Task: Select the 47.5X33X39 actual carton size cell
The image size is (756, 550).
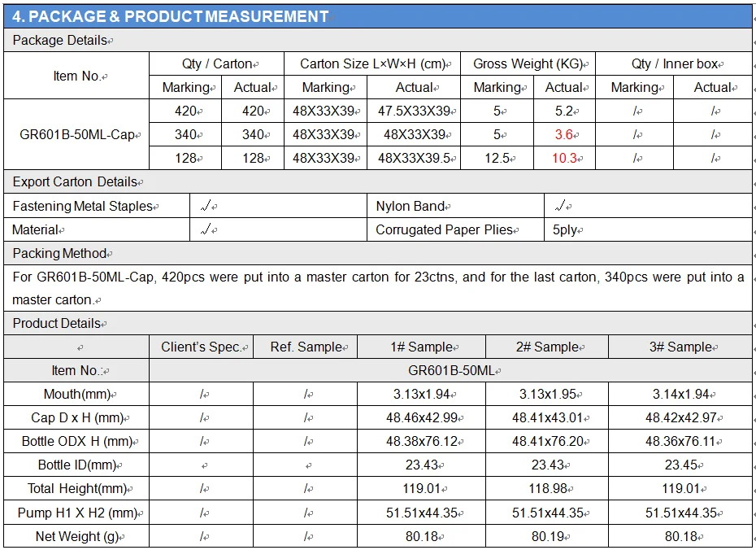Action: coord(415,111)
